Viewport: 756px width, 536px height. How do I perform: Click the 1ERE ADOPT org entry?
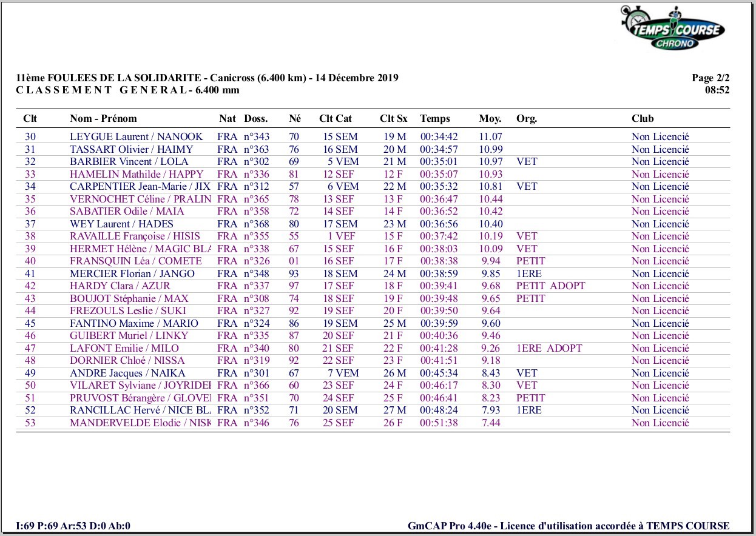coord(549,348)
